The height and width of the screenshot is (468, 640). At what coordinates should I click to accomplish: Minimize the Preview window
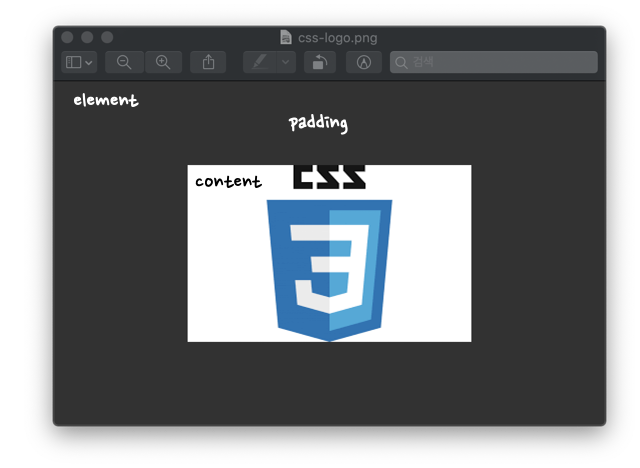click(87, 37)
